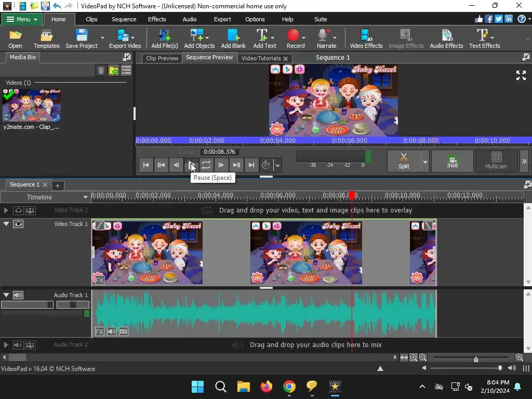Image resolution: width=532 pixels, height=399 pixels.
Task: Click the link icon on the audio clip
Action: click(x=124, y=331)
